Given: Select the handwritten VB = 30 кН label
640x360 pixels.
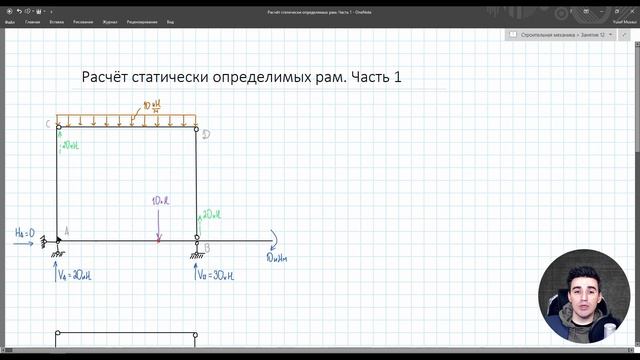Looking at the screenshot, I should 216,275.
